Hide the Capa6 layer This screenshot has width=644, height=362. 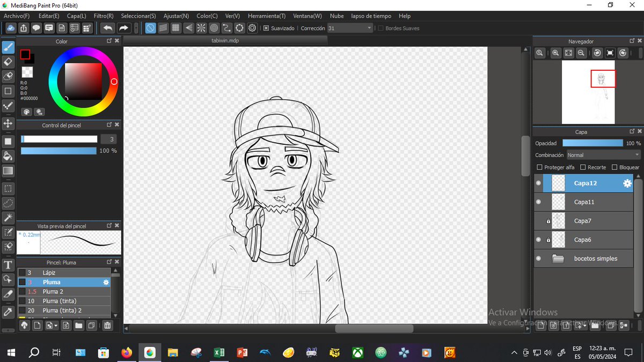[538, 240]
